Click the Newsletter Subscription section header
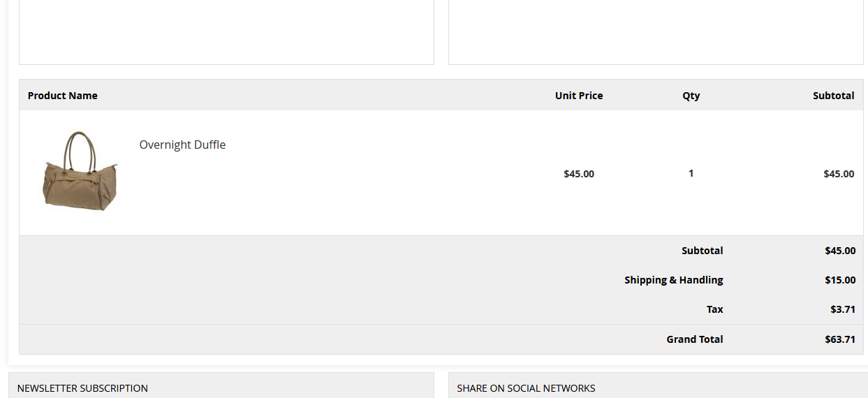868x398 pixels. point(82,388)
